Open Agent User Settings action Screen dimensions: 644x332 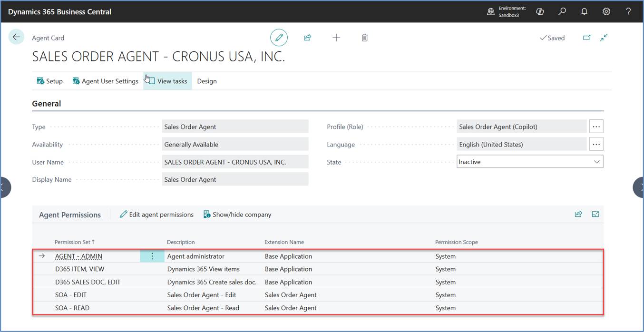coord(105,81)
